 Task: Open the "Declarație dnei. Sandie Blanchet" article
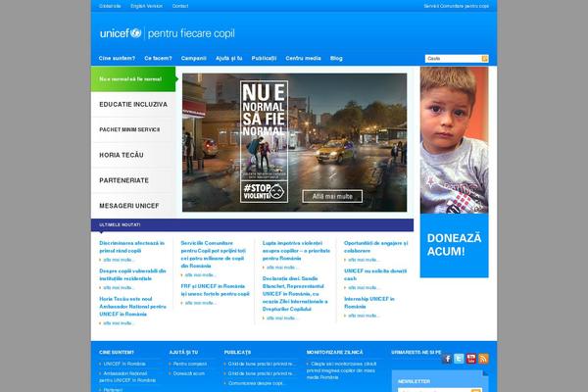pyautogui.click(x=295, y=294)
